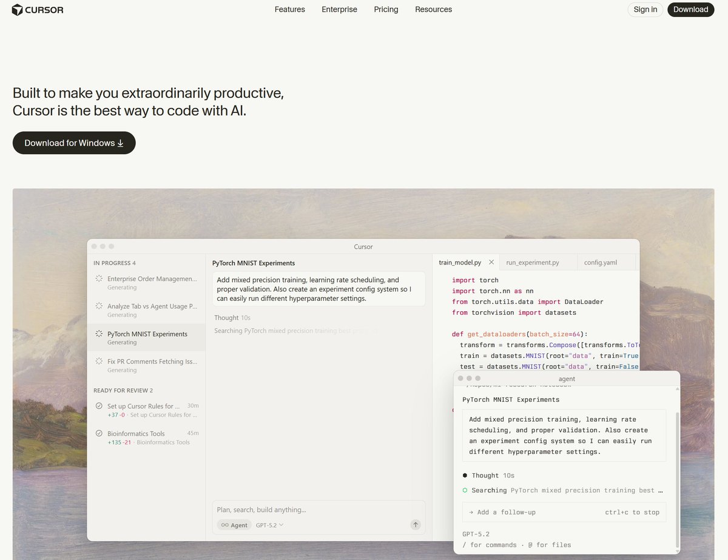728x560 pixels.
Task: Click GPT-5.2 label in agent window
Action: coord(476,535)
